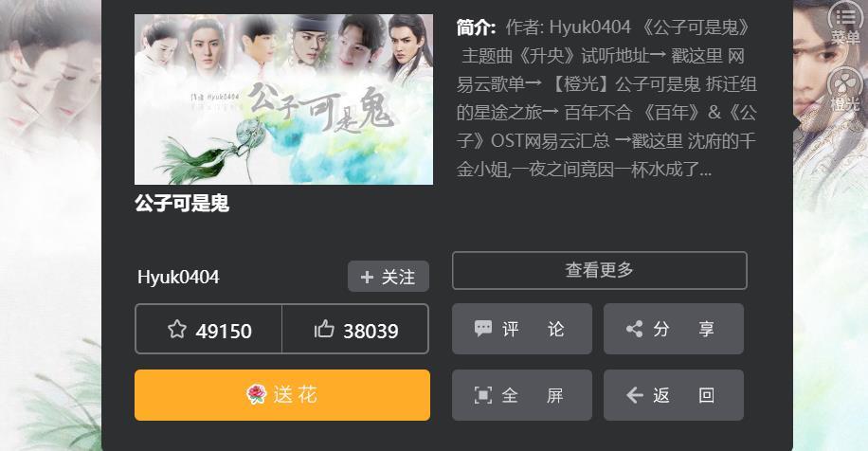Screen dimensions: 868x451
Task: Expand description with 查看更多
Action: pos(600,271)
